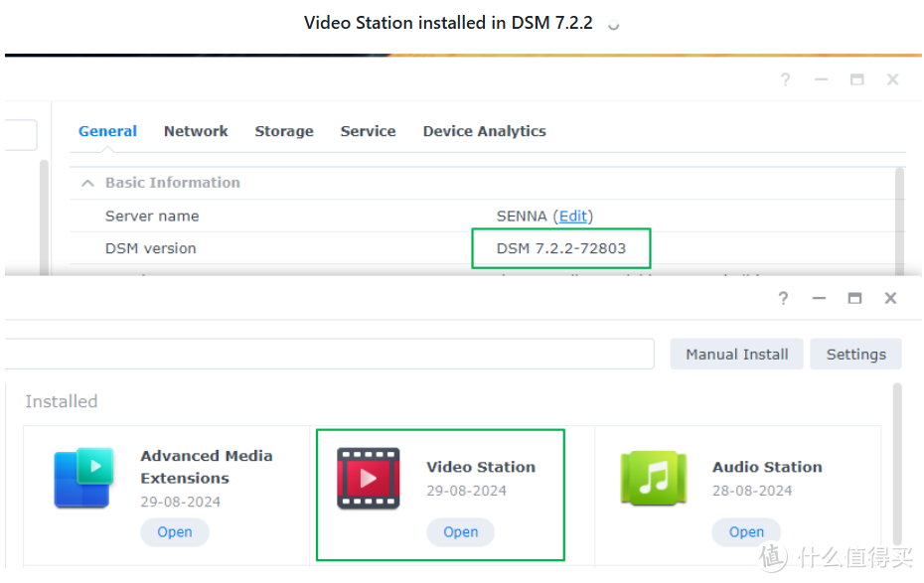Image resolution: width=924 pixels, height=583 pixels.
Task: Open the Advanced Media Extensions package icon
Action: tap(83, 478)
